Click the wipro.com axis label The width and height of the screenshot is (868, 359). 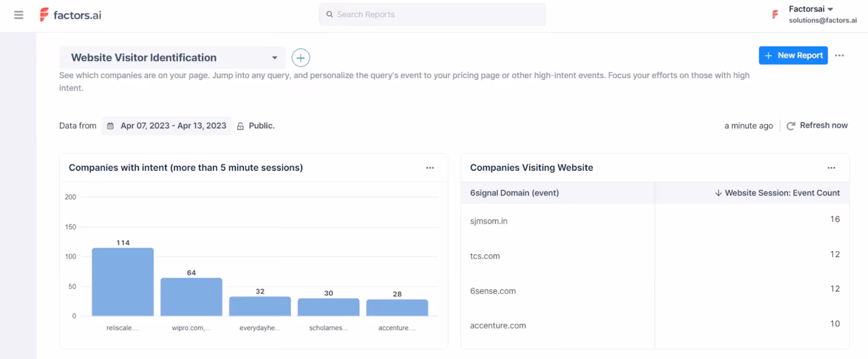click(x=192, y=328)
